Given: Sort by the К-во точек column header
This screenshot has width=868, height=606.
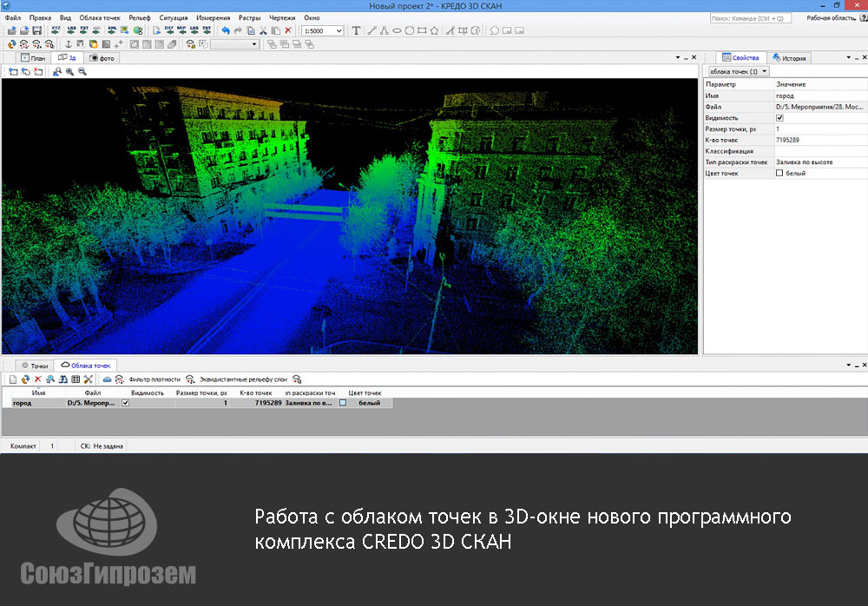Looking at the screenshot, I should [256, 392].
